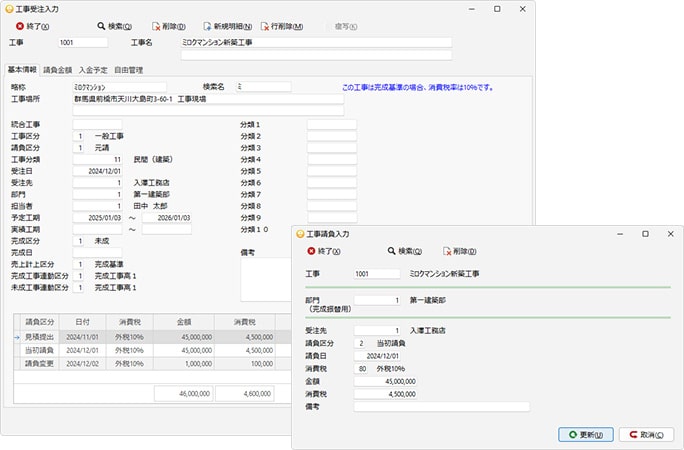Click the 取消 button
684x450 pixels.
(x=646, y=435)
